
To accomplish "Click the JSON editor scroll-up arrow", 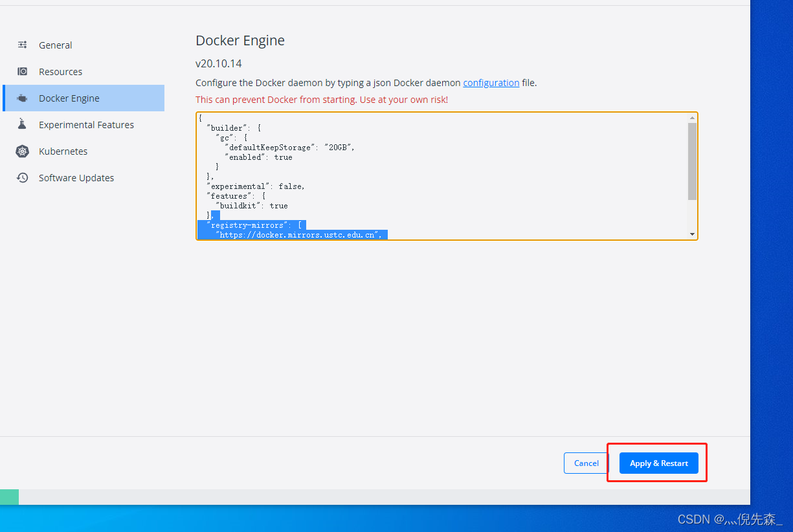I will point(693,118).
